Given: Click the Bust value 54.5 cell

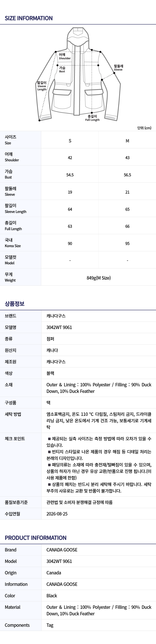Looking at the screenshot, I should (70, 175).
